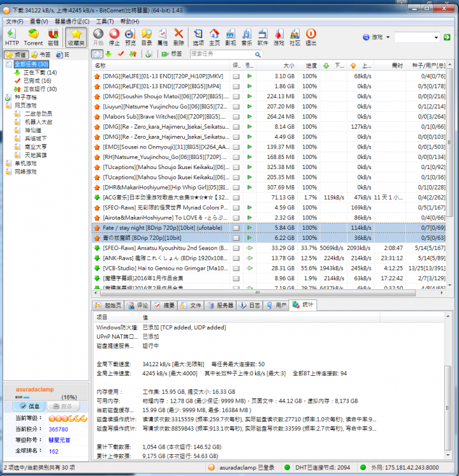Click the HTTP download toolbar icon
Viewport: 459px width, 476px height.
pyautogui.click(x=12, y=37)
